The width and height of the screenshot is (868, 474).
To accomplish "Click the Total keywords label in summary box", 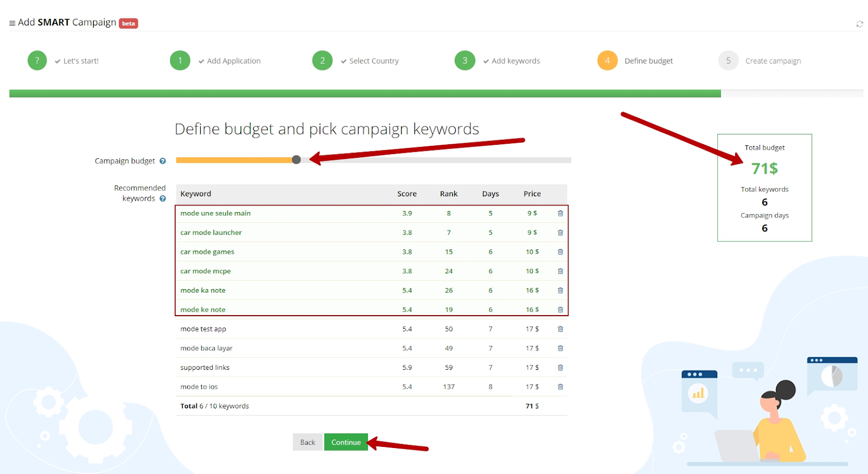I will 764,189.
